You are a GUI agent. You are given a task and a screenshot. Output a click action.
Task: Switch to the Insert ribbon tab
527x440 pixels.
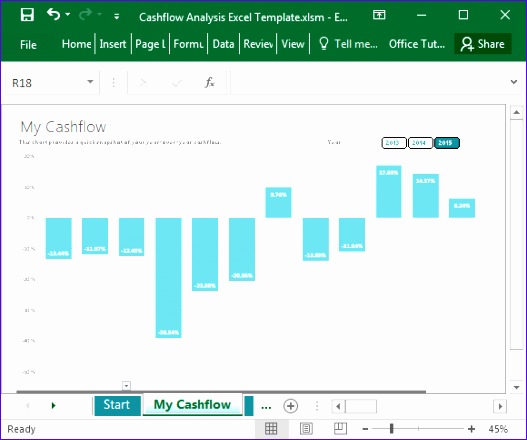[x=113, y=44]
